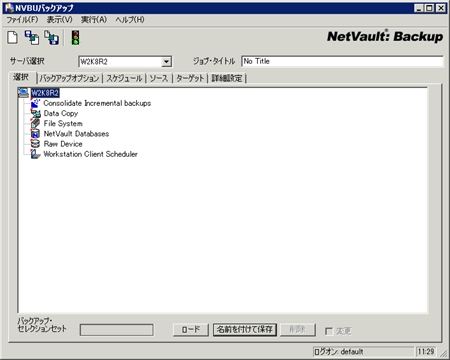Click the ログオン: default status bar entry
450x360 pixels.
[363, 351]
